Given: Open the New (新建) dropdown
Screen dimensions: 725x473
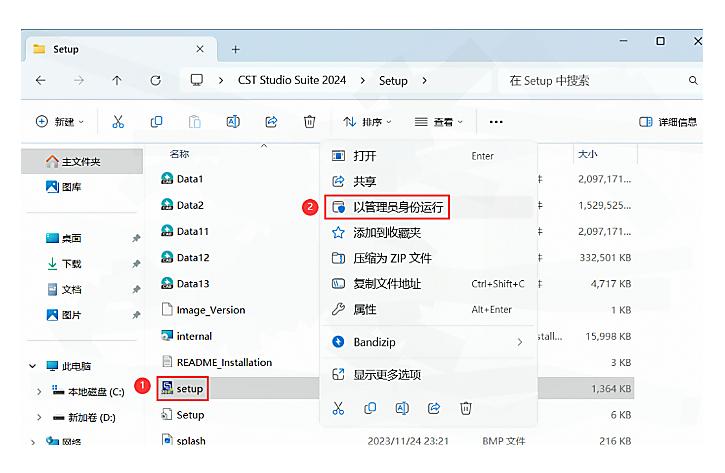Looking at the screenshot, I should point(60,122).
